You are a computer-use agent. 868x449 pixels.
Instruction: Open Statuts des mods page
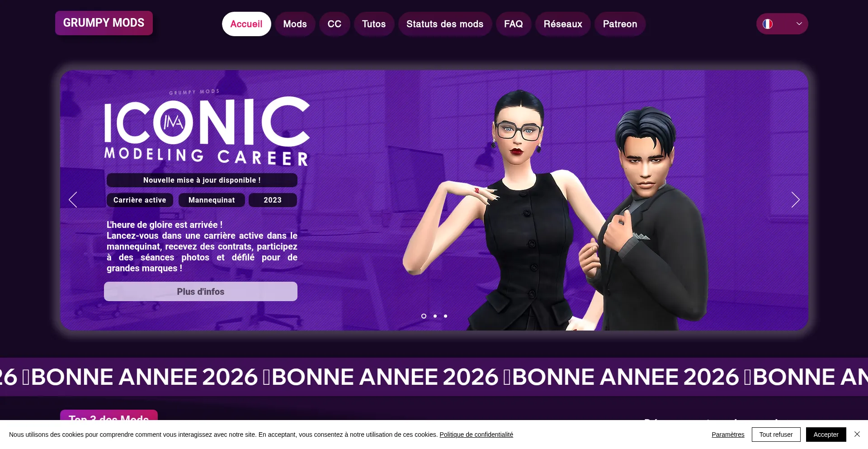pos(445,24)
